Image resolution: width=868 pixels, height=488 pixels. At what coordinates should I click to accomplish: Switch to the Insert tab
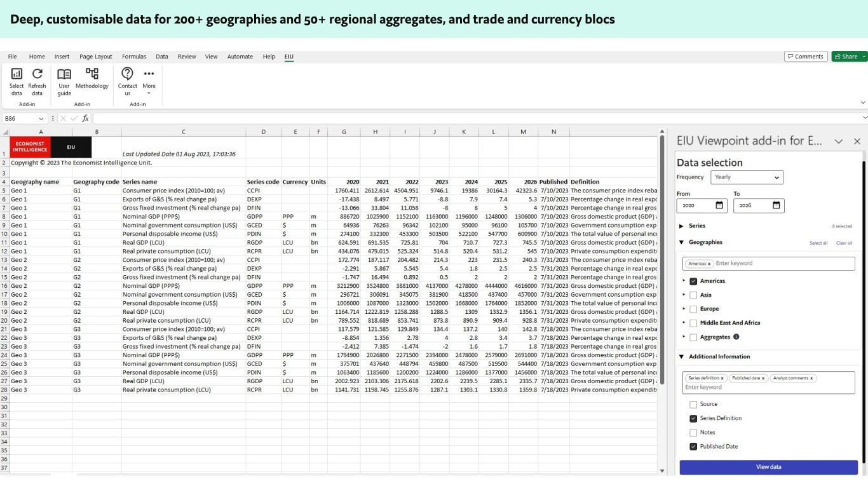coord(62,57)
